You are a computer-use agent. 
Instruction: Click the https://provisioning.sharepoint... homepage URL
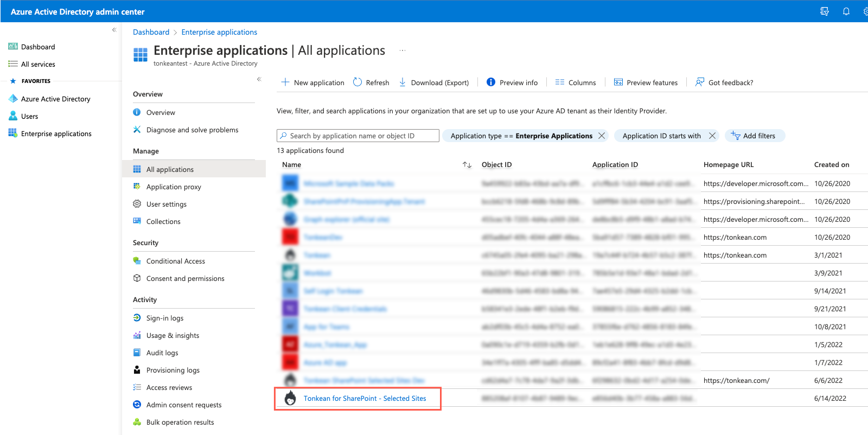[x=754, y=201]
